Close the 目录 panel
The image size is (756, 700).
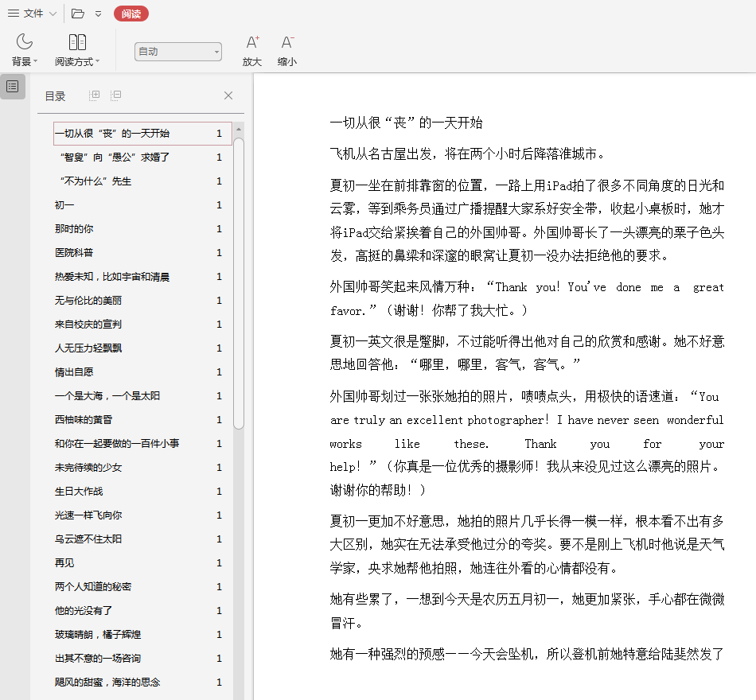coord(228,95)
